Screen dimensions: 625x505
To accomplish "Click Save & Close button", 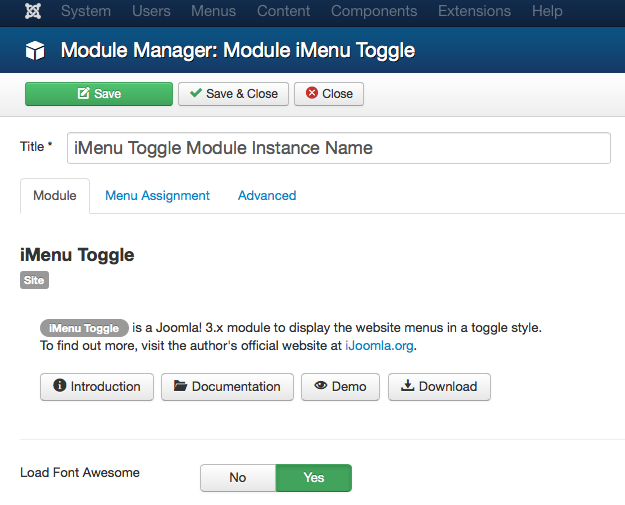I will pos(233,94).
